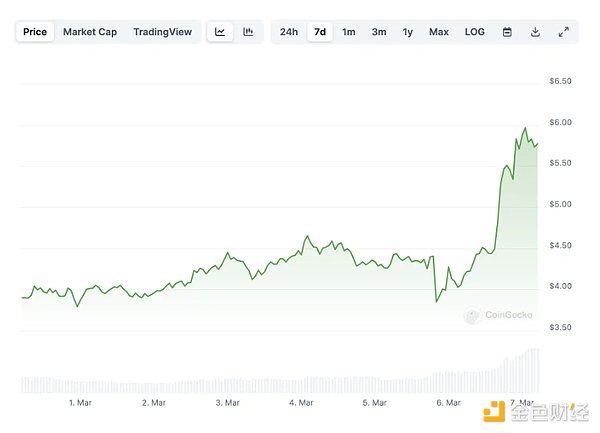Open the calendar date range picker

(507, 32)
